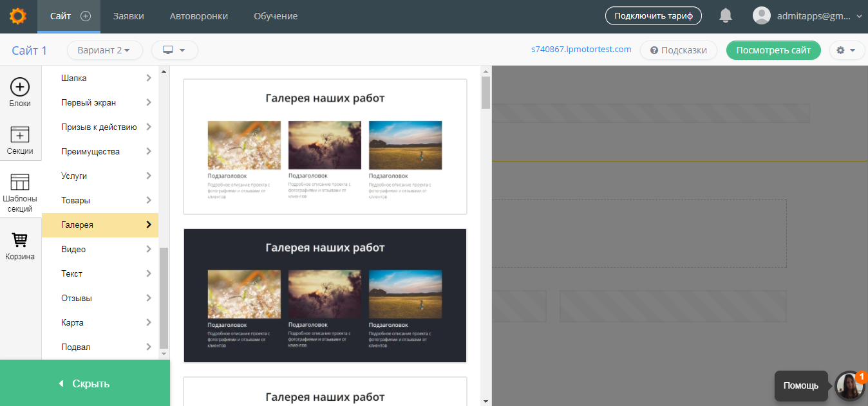
Task: Open the Автоворонки tab
Action: click(x=200, y=17)
